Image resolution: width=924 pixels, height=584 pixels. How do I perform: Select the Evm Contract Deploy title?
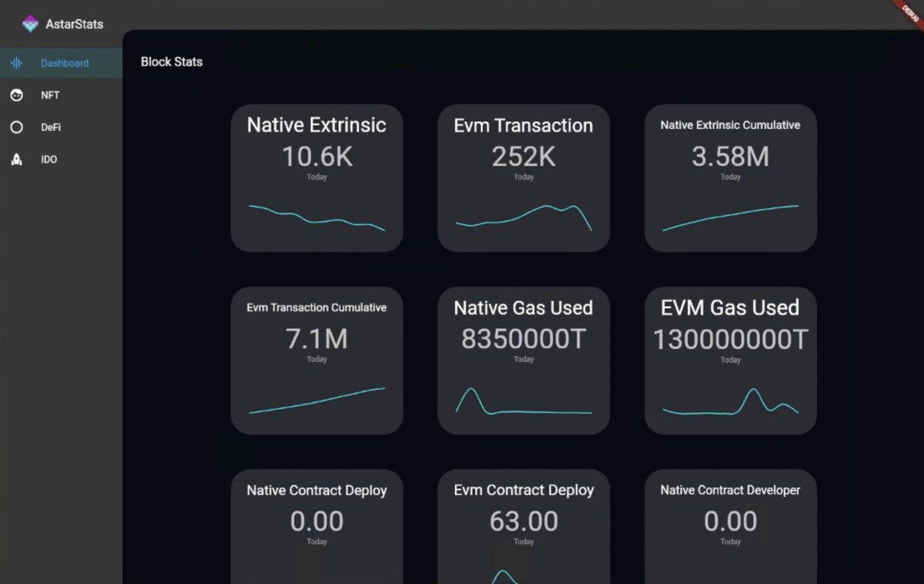[524, 490]
